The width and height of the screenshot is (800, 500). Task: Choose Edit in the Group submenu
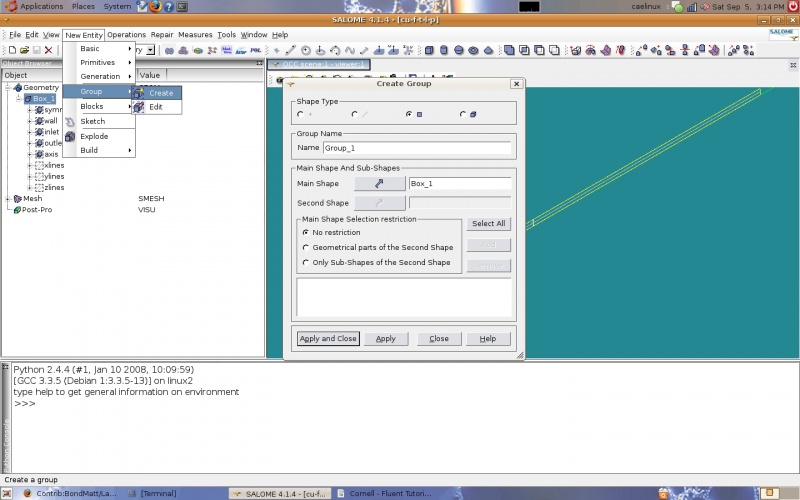157,107
